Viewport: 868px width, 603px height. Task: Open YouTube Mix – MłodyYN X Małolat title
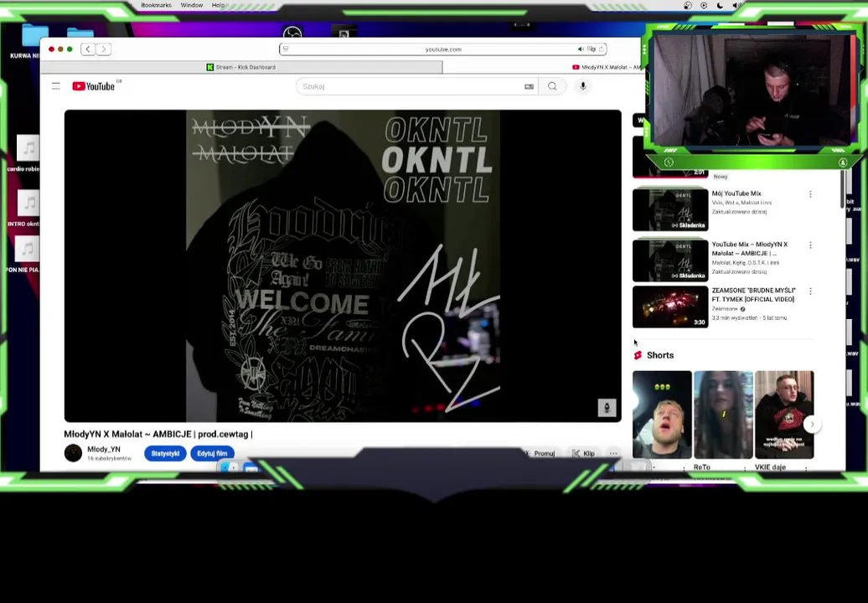[x=750, y=249]
